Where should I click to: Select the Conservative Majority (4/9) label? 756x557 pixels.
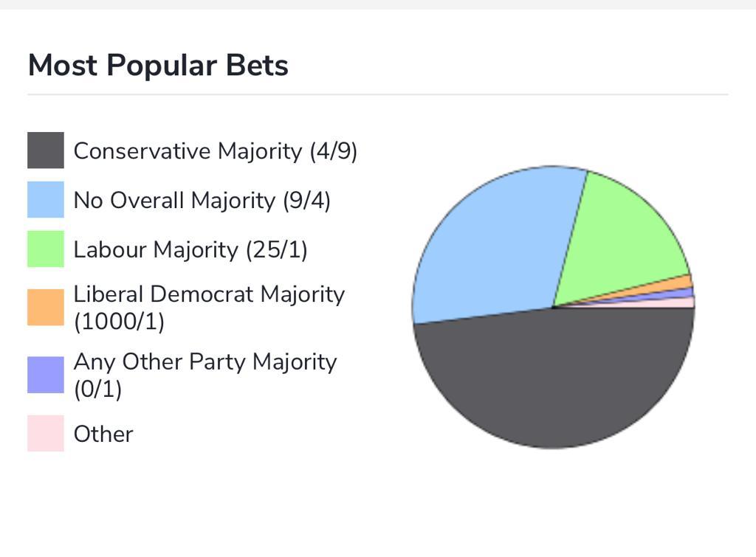pyautogui.click(x=215, y=151)
